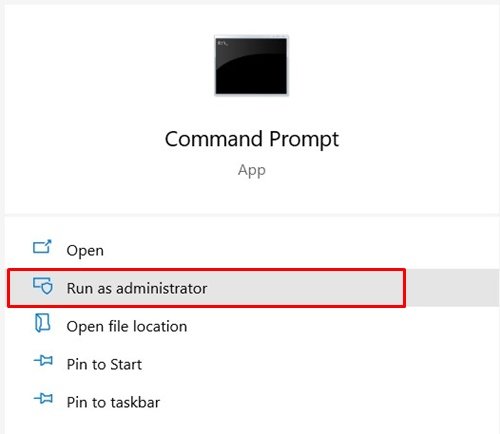Click the Pin to Start pushpin icon

point(43,360)
